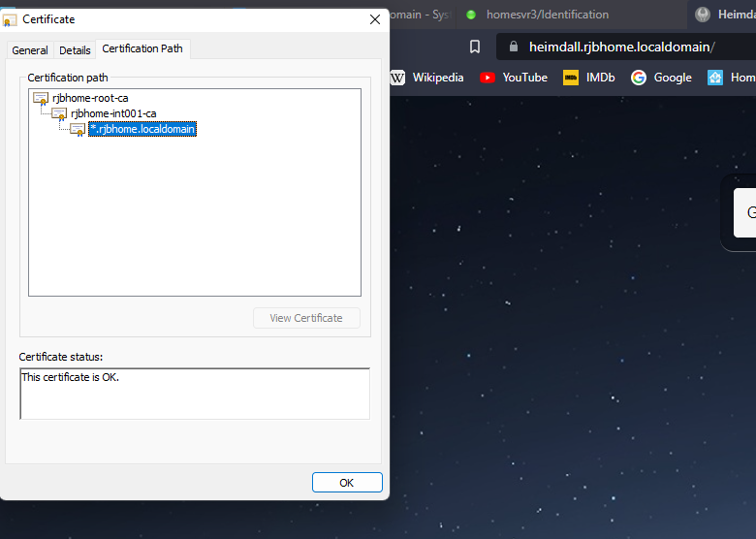Click the Heimdall tab favicon
Screen dimensions: 756x539
tap(703, 15)
